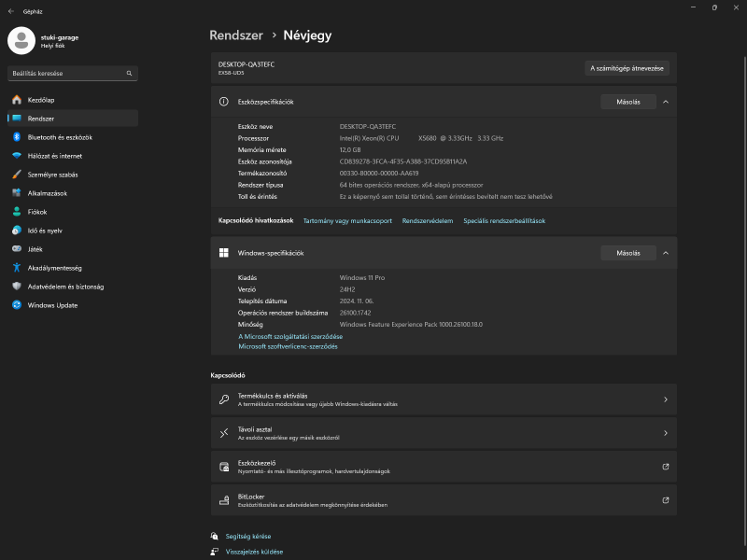Click the Kiadás value Windows 11 Pro

(362, 277)
